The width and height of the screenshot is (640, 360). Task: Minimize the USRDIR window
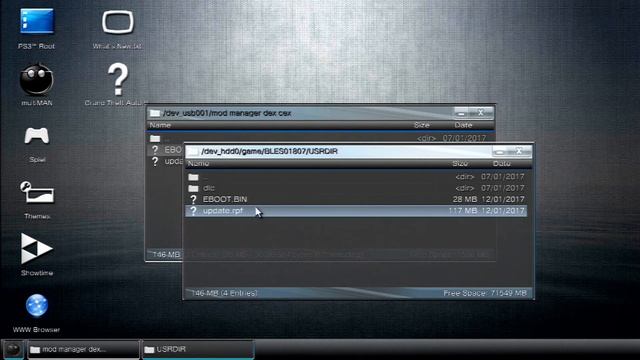[x=500, y=151]
